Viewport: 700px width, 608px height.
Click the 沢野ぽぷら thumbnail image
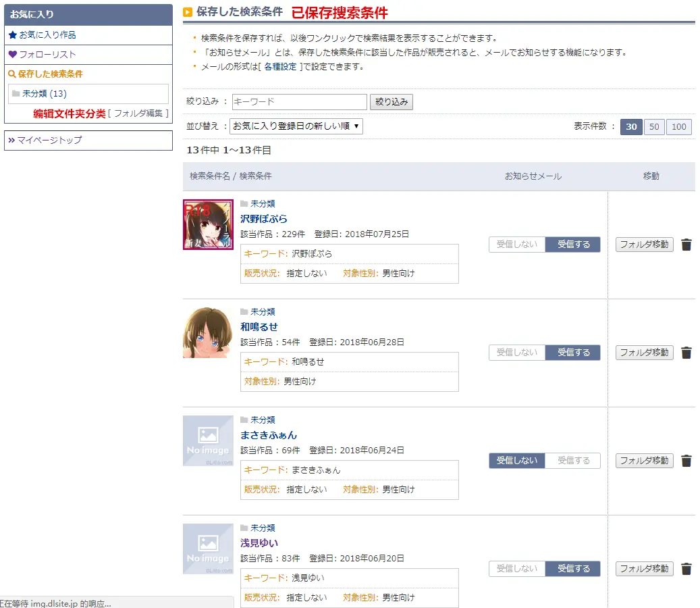coord(208,225)
